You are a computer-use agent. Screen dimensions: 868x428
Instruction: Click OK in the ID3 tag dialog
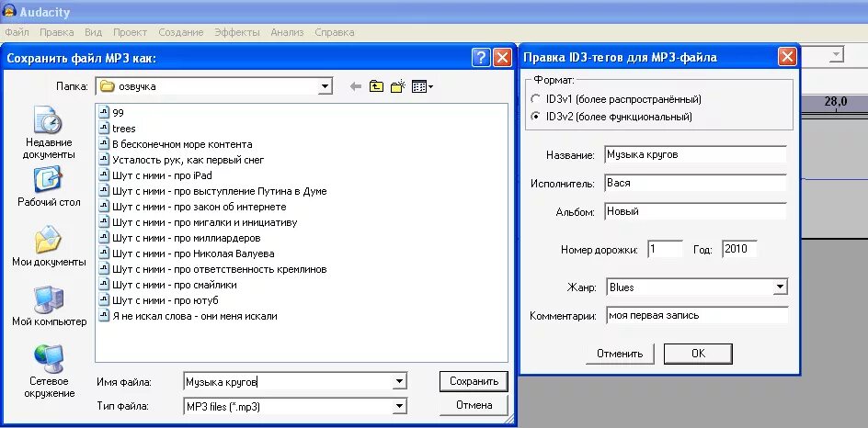point(698,354)
